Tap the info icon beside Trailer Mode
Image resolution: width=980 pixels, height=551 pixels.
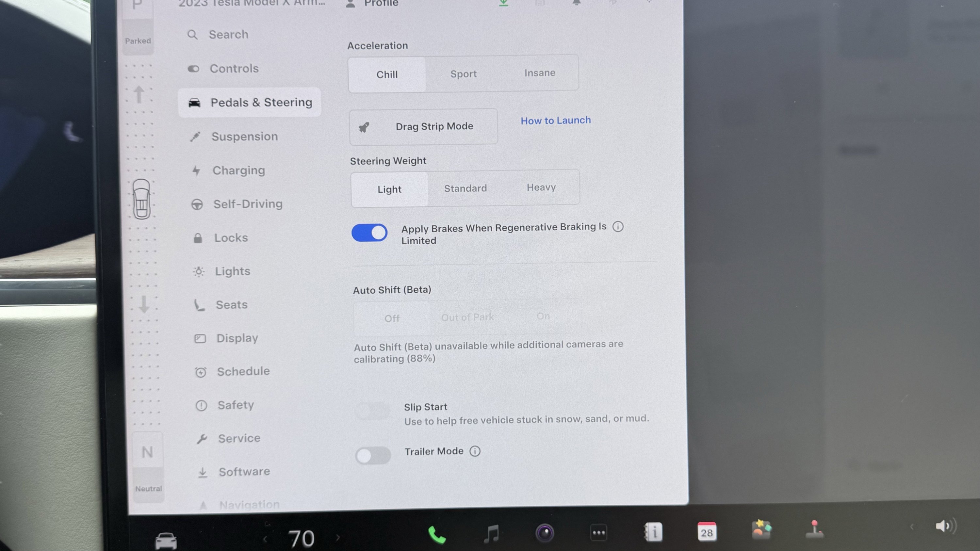475,451
